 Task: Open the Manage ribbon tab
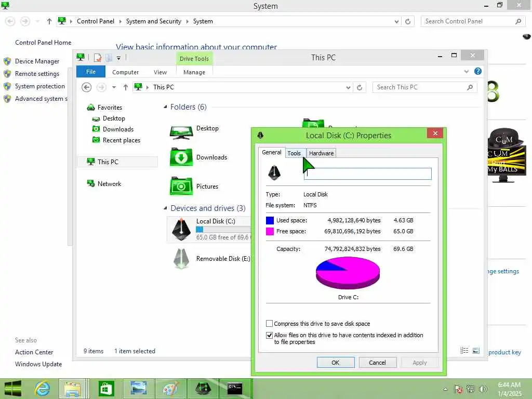point(194,72)
